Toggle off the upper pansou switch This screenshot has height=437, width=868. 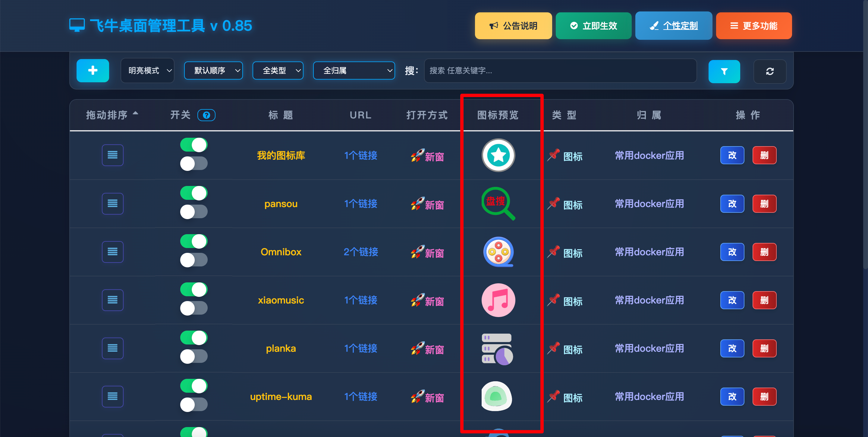[194, 193]
